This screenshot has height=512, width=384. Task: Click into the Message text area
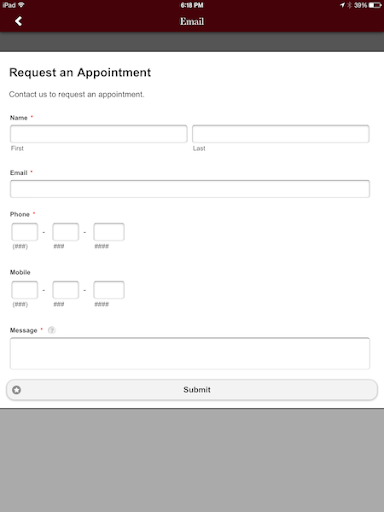[x=190, y=353]
